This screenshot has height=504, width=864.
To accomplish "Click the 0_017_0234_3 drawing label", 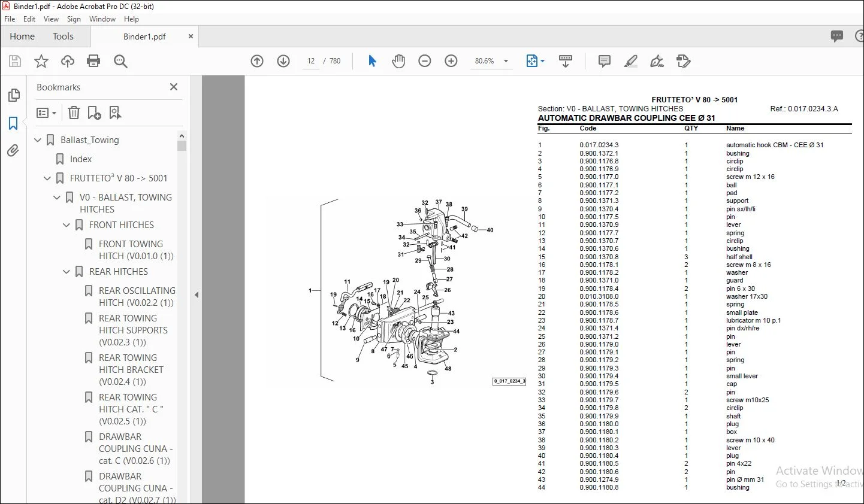I will tap(509, 381).
